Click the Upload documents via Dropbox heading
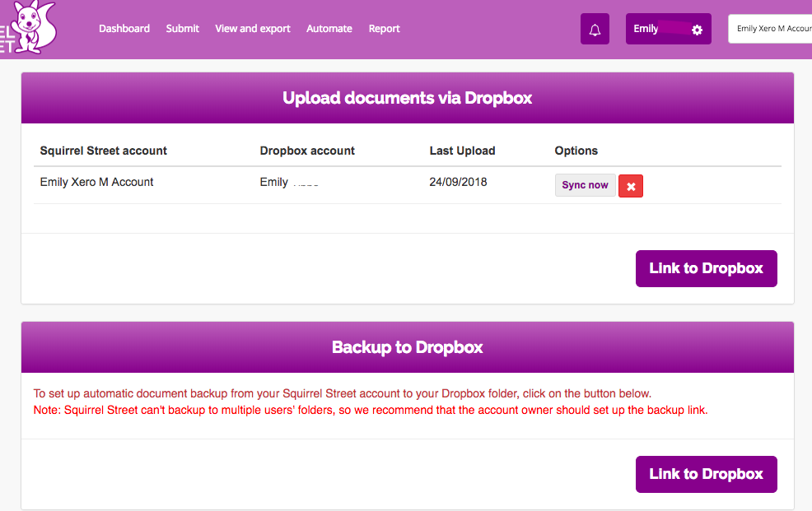The width and height of the screenshot is (812, 511). tap(408, 98)
